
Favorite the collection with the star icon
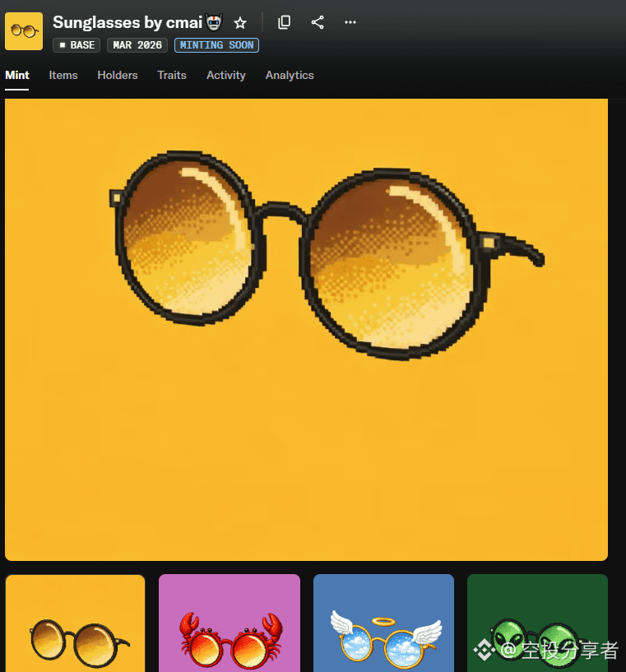point(240,23)
